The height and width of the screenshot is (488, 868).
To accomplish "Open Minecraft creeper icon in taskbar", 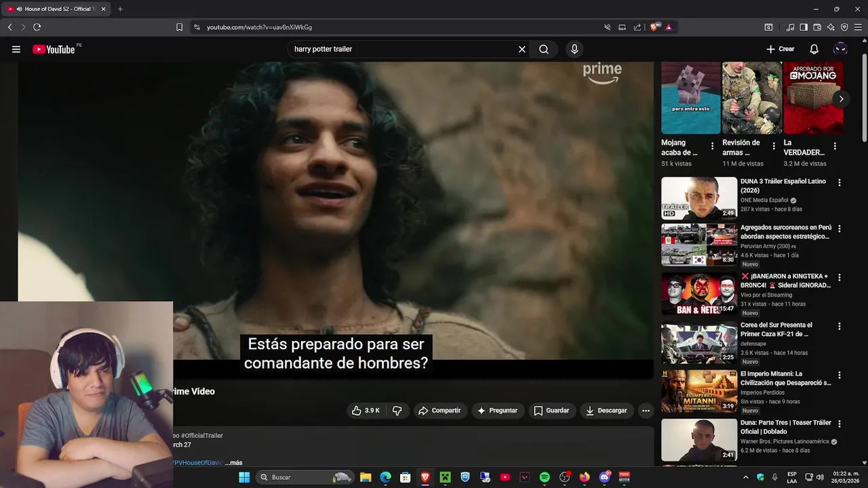I will tap(445, 477).
